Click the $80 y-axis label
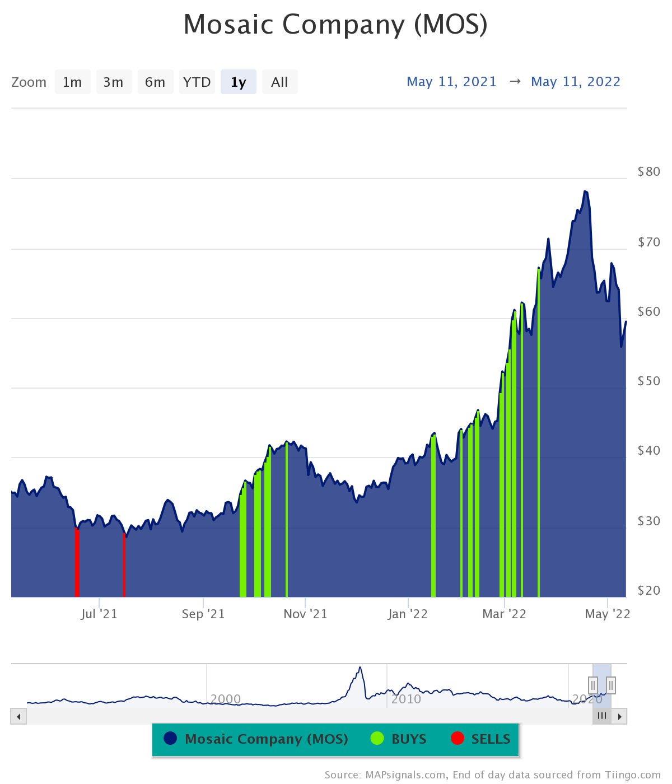The height and width of the screenshot is (784, 672). [x=649, y=172]
